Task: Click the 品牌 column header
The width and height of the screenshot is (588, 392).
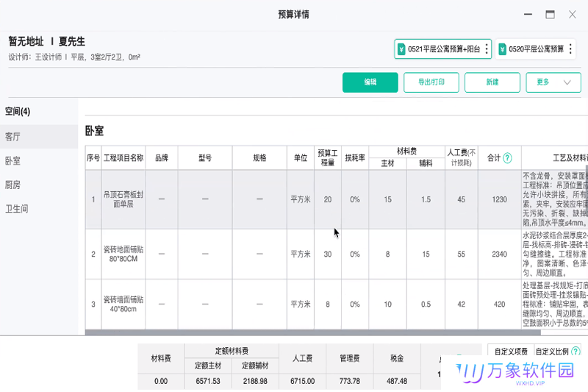Action: click(x=162, y=158)
